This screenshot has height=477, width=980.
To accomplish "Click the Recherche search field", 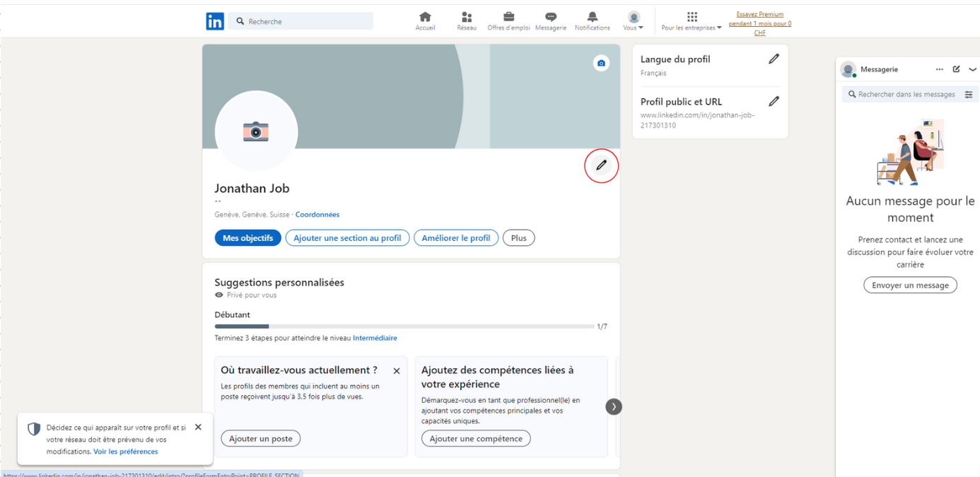I will pyautogui.click(x=304, y=22).
